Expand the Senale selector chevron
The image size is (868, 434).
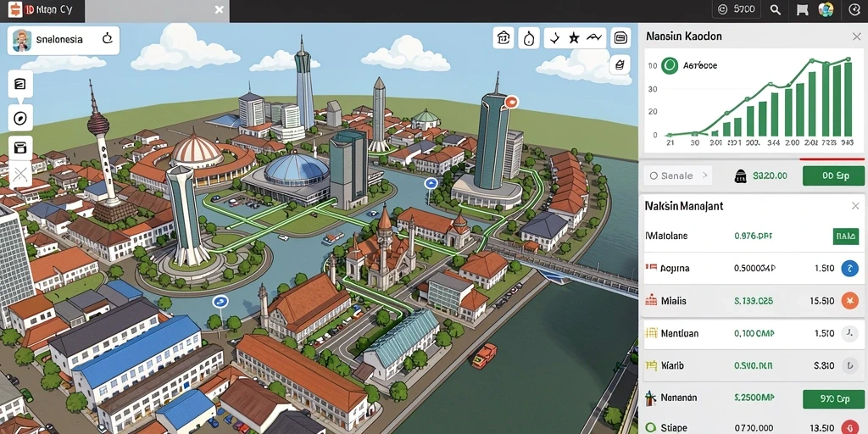(x=705, y=175)
